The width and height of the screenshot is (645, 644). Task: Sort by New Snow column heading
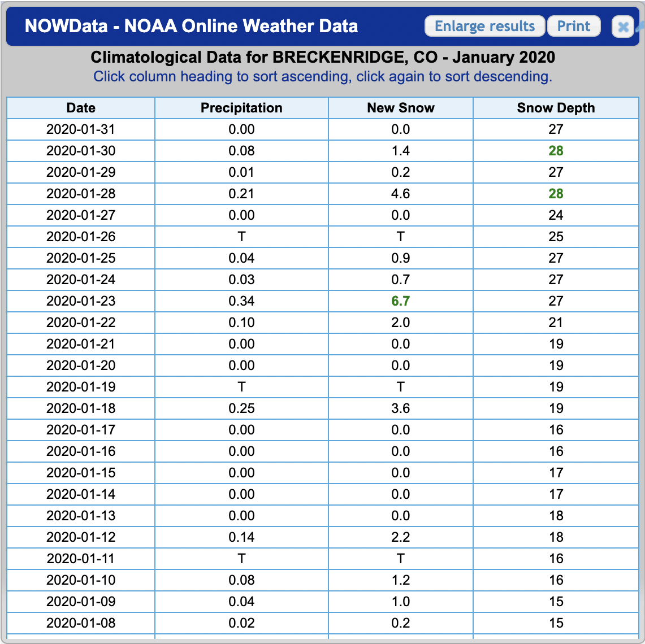click(x=401, y=108)
